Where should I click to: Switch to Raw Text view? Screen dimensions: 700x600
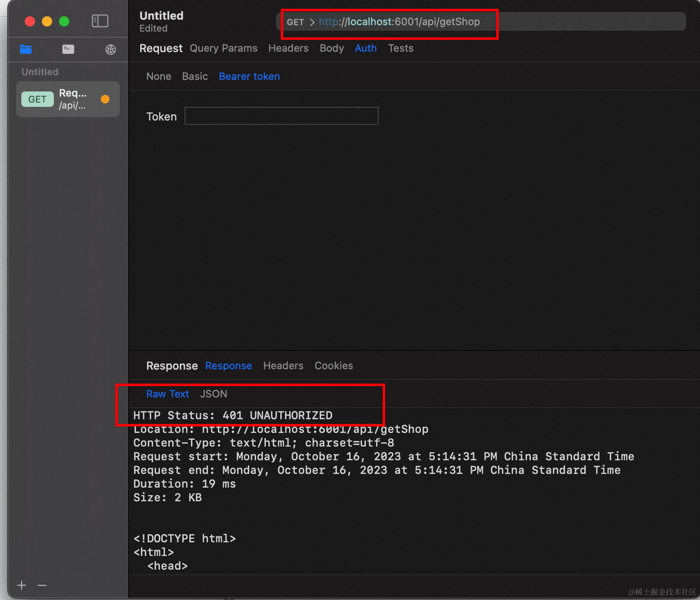pos(168,394)
